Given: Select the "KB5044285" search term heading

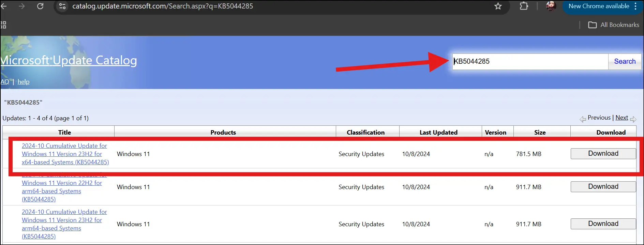Looking at the screenshot, I should click(x=23, y=103).
